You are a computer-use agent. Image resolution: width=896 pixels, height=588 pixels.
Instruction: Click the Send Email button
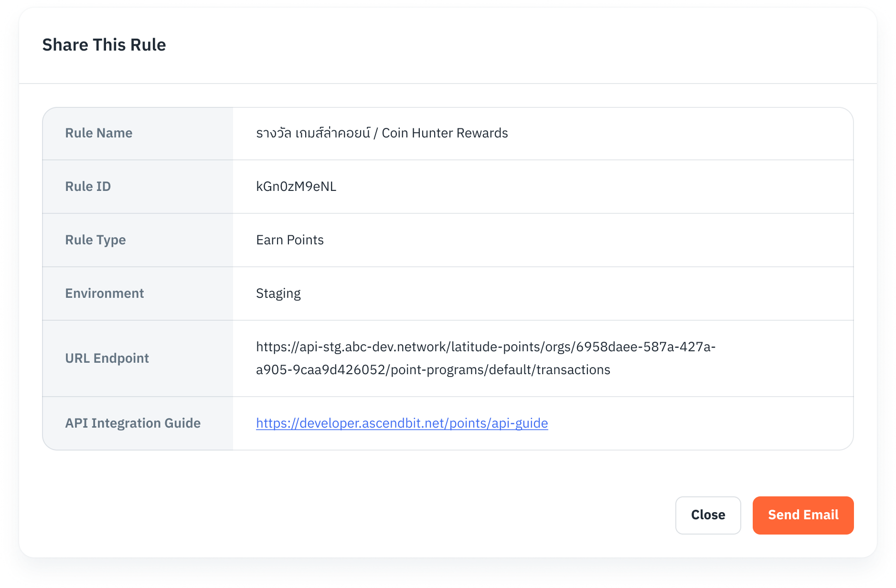tap(803, 515)
